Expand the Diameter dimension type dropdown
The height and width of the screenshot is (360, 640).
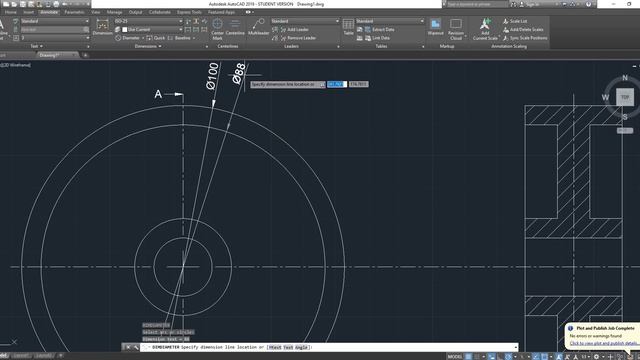click(x=143, y=38)
